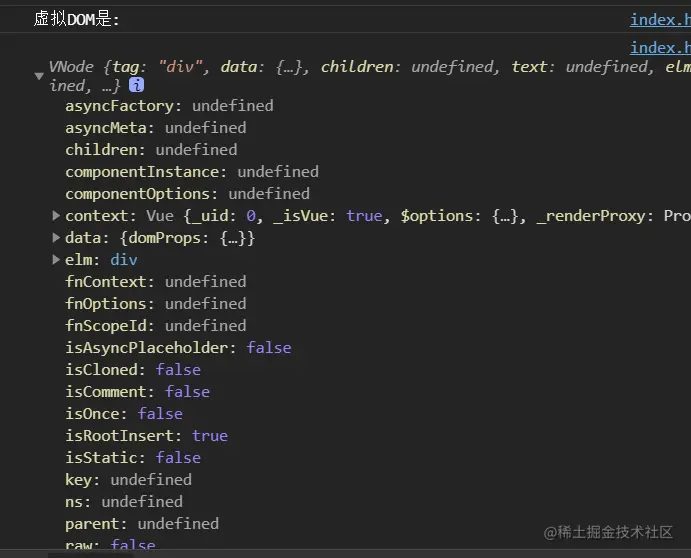The width and height of the screenshot is (691, 558).
Task: Click the 虚拟DOM是: log message
Action: [x=77, y=20]
